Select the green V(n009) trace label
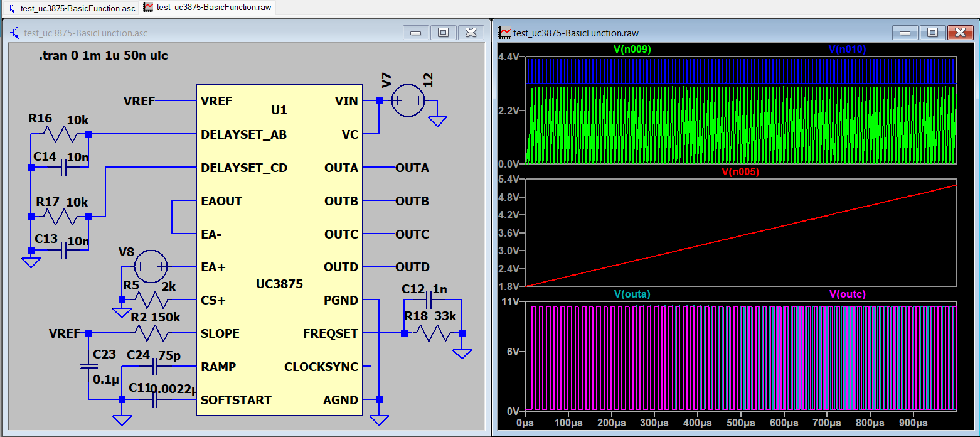Viewport: 980px width, 437px height. [x=632, y=49]
